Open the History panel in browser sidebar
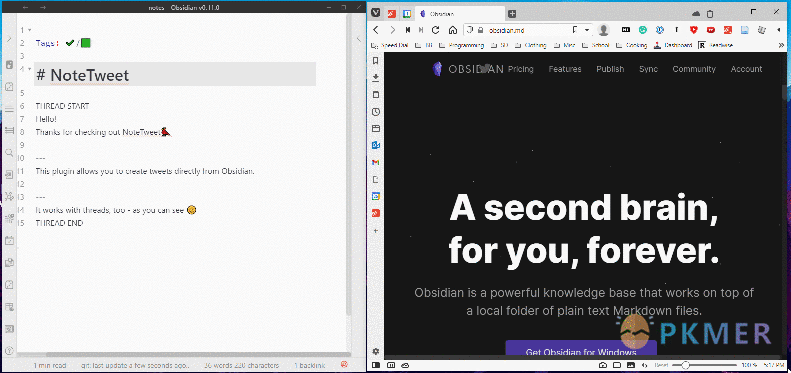Viewport: 791px width, 373px height. [375, 112]
